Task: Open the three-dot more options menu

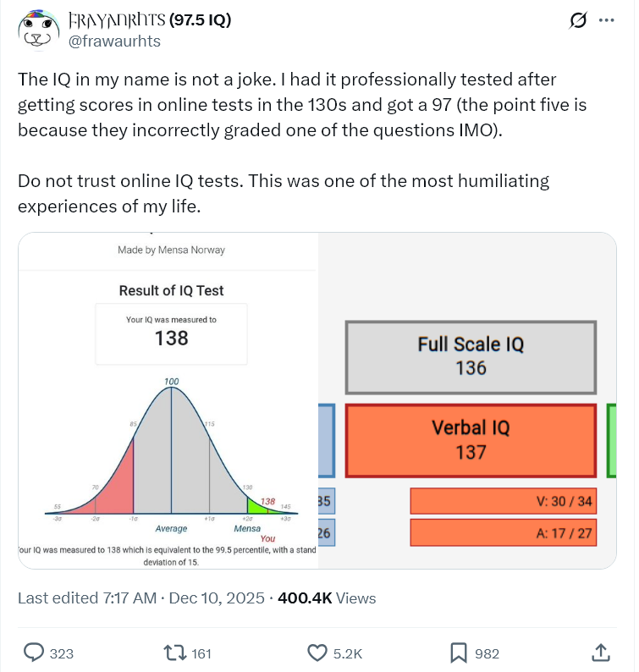Action: (x=605, y=20)
